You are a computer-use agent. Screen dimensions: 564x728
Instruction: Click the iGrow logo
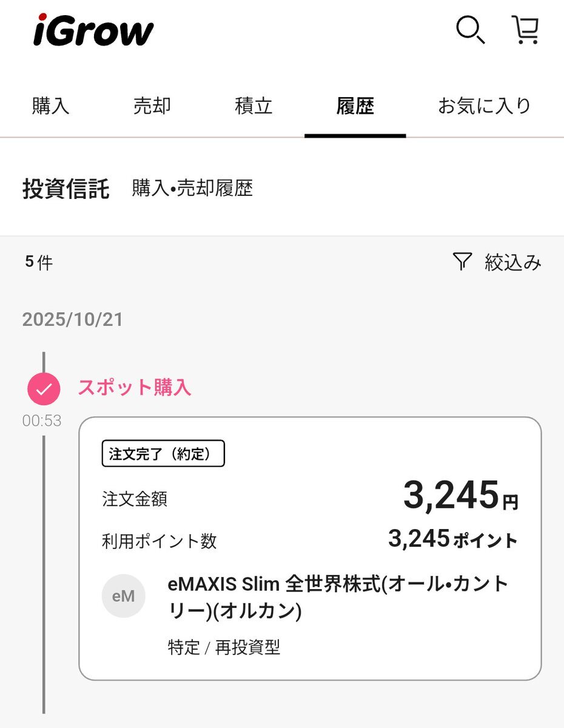coord(93,31)
